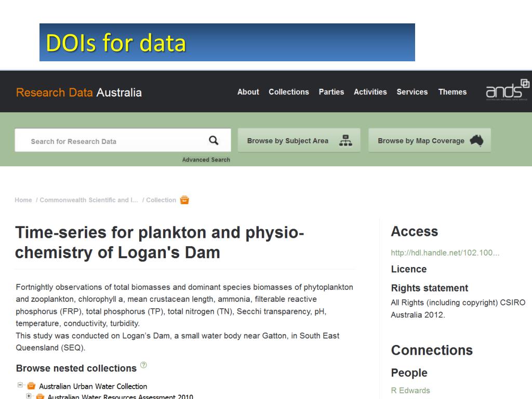Expand the Australian Water Resources Assessment 2010 node
The image size is (532, 399).
click(29, 396)
